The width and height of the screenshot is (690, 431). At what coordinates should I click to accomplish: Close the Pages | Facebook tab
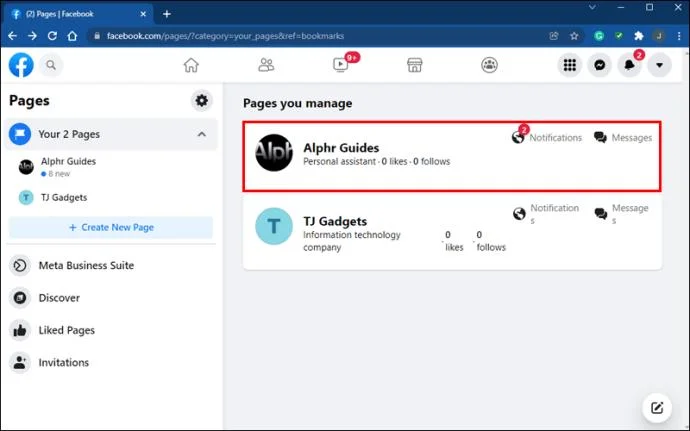[x=143, y=14]
